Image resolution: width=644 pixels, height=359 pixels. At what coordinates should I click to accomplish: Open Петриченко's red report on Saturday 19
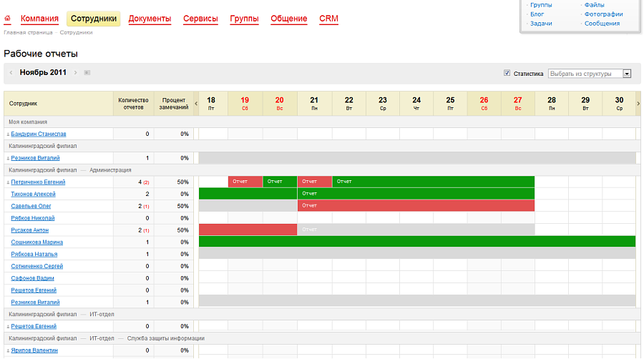pos(245,182)
